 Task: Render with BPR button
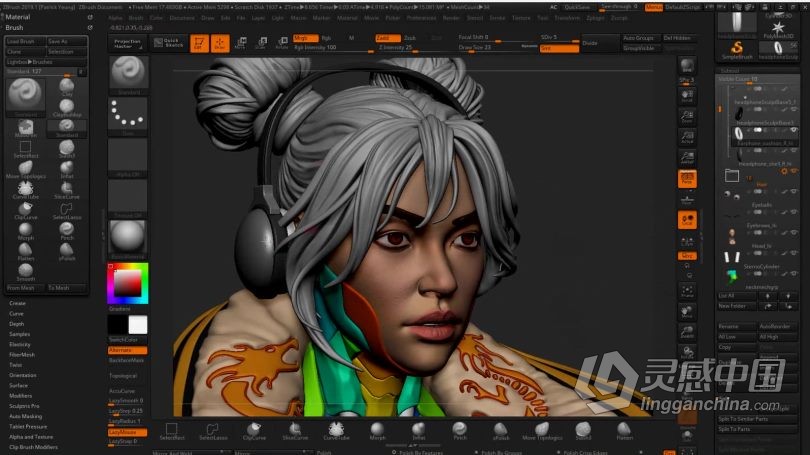pos(687,66)
